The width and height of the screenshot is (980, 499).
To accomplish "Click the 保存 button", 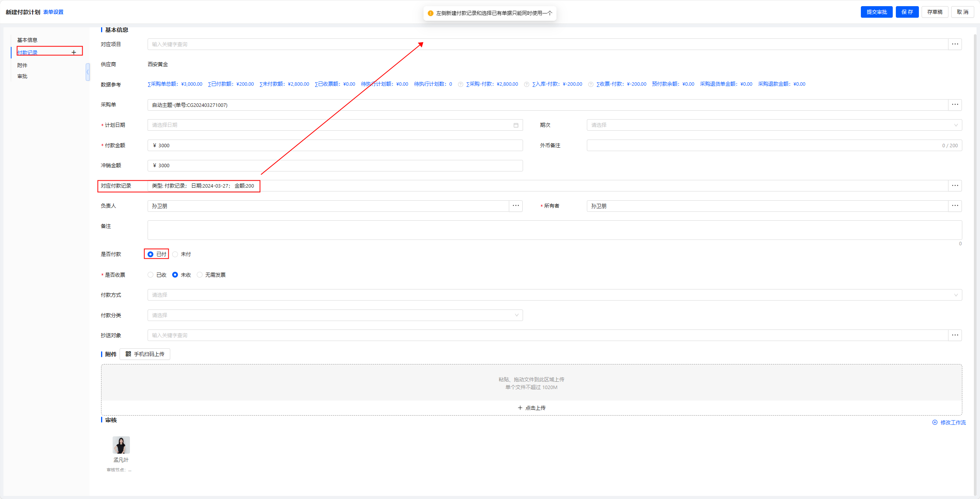I will [907, 12].
